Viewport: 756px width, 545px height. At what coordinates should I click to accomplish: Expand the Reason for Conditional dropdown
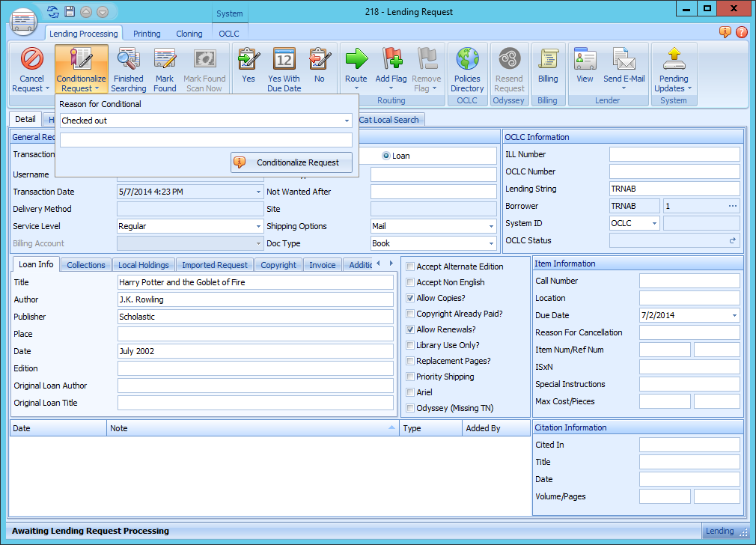click(x=346, y=120)
